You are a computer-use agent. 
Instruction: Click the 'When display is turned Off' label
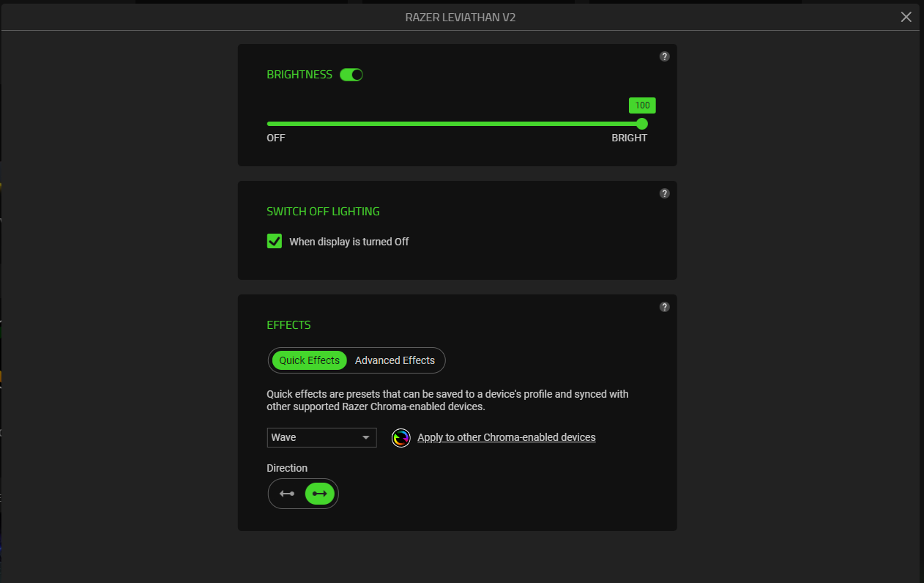point(349,242)
